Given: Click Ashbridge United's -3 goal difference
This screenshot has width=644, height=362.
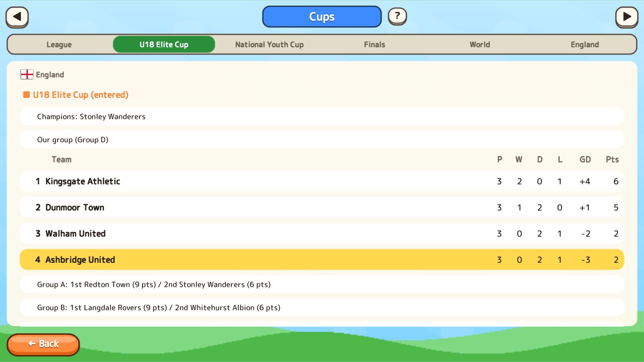Looking at the screenshot, I should [586, 260].
